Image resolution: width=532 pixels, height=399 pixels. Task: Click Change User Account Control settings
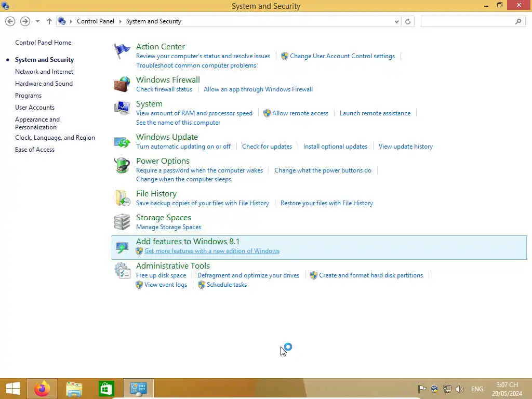click(342, 56)
